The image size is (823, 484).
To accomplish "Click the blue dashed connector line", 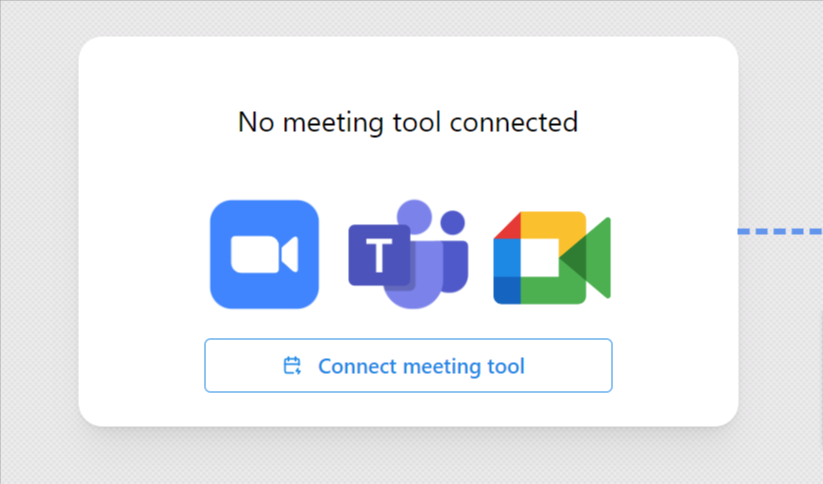I will pyautogui.click(x=780, y=231).
